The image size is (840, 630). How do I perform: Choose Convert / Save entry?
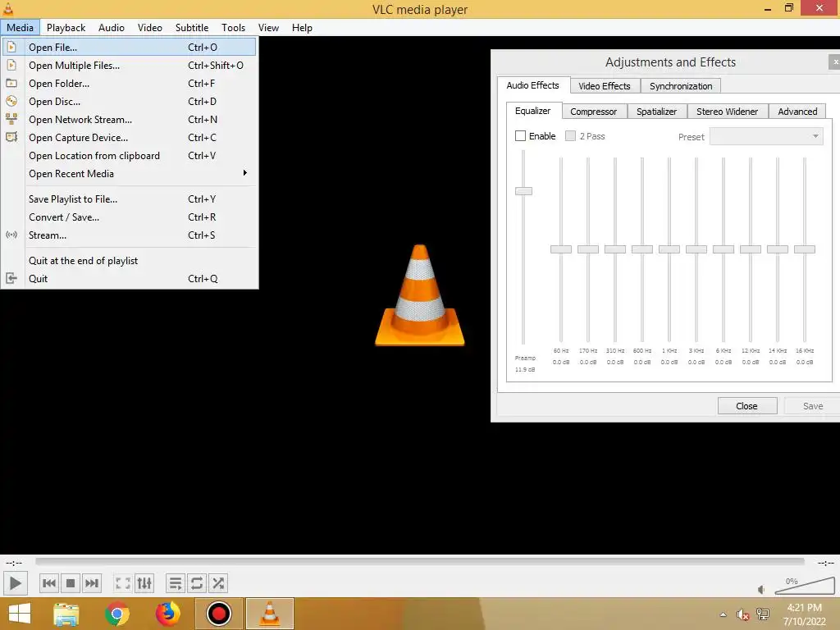point(130,217)
